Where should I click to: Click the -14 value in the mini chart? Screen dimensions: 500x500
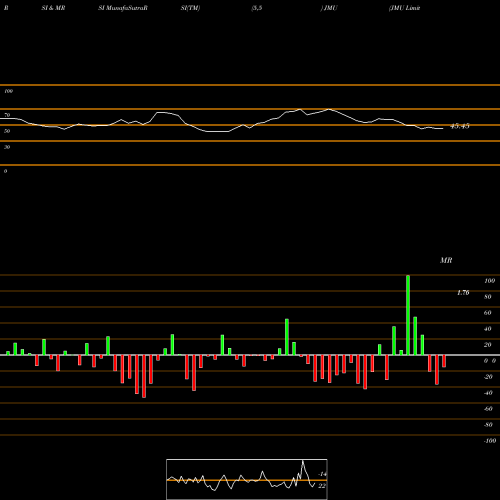322,474
